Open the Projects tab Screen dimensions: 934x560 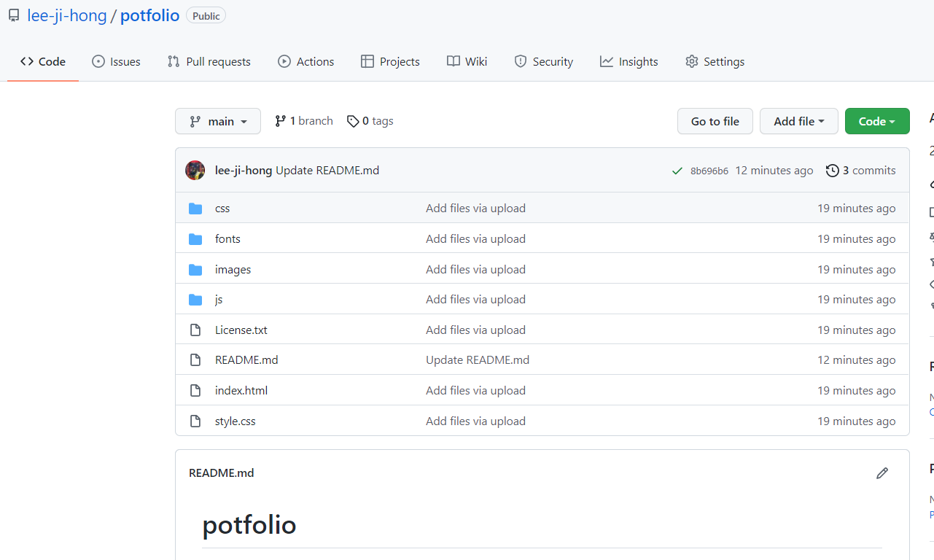390,62
